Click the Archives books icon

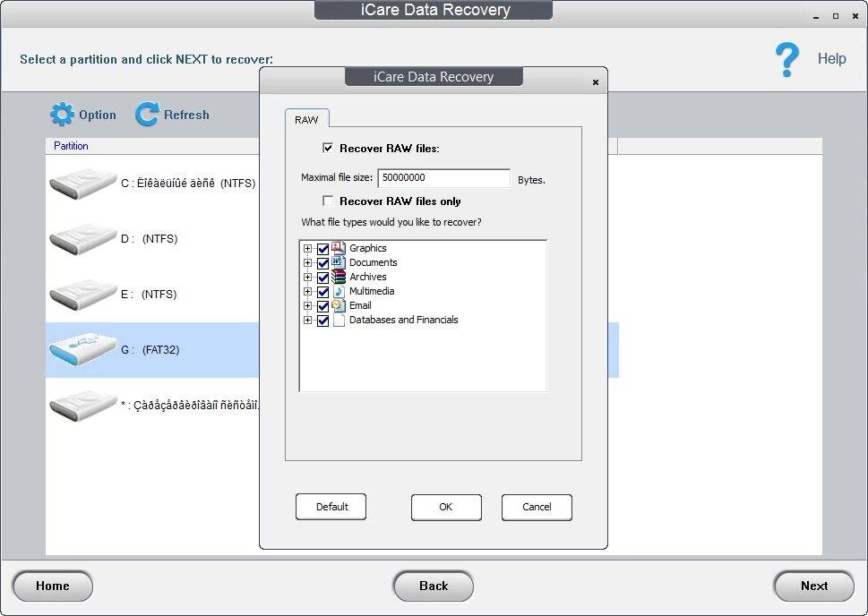coord(339,277)
